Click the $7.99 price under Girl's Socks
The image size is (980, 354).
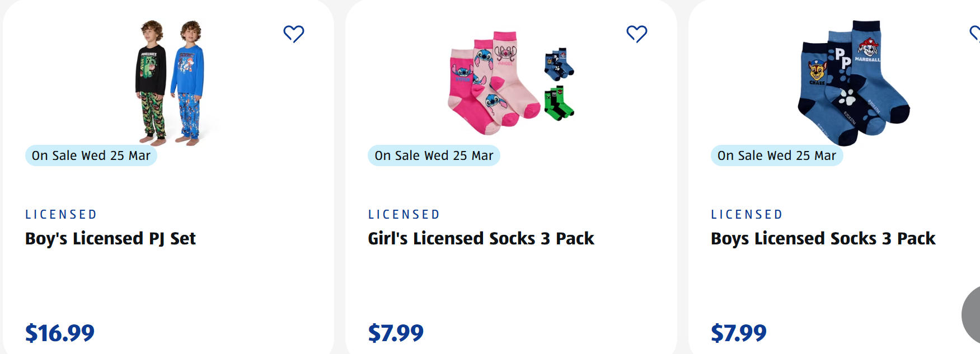click(x=396, y=333)
